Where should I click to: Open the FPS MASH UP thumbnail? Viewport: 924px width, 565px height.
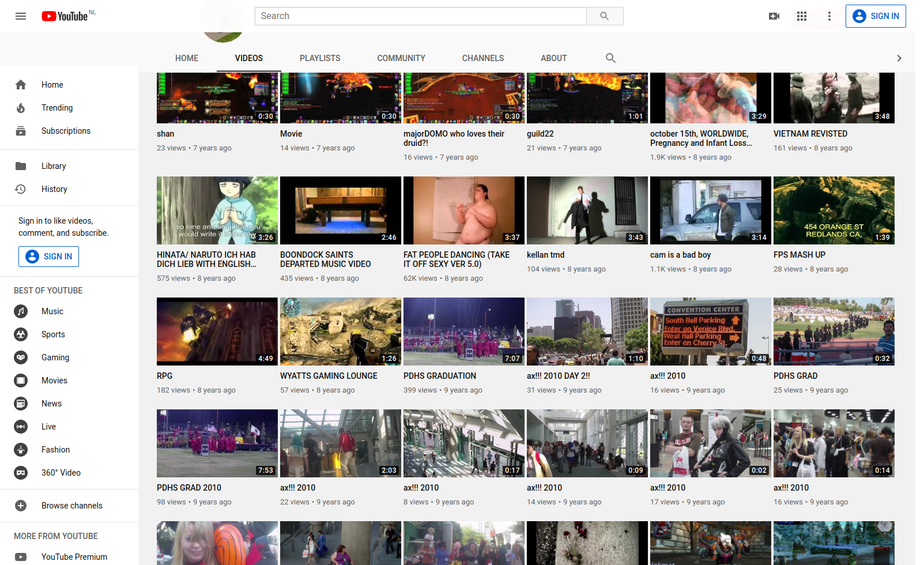pos(834,210)
